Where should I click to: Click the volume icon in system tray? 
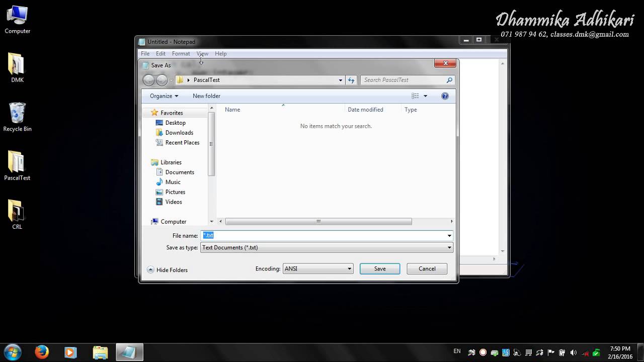573,352
